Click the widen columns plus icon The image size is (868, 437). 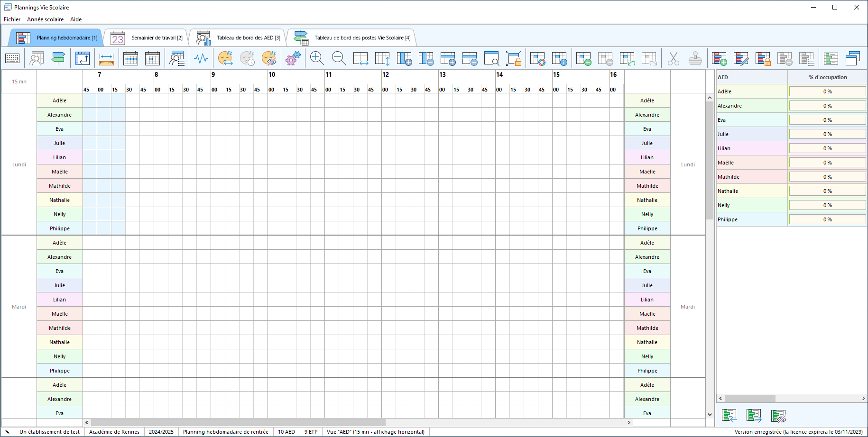404,58
